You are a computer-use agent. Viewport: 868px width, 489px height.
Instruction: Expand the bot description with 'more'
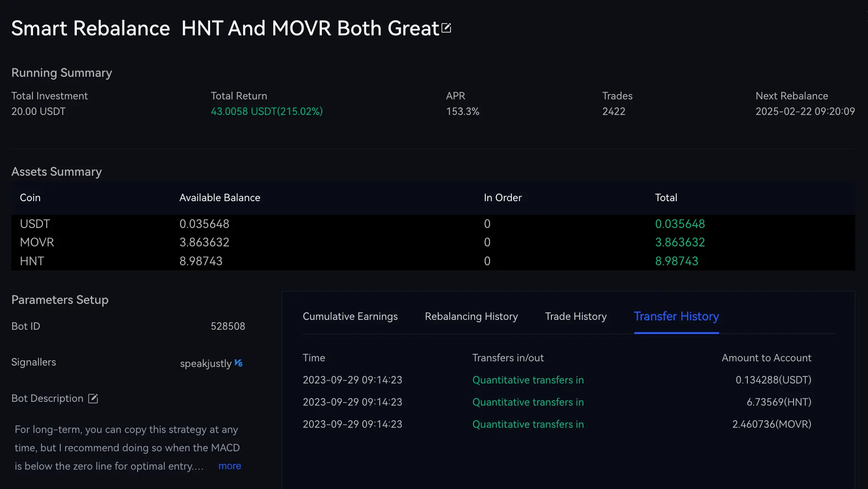(229, 466)
